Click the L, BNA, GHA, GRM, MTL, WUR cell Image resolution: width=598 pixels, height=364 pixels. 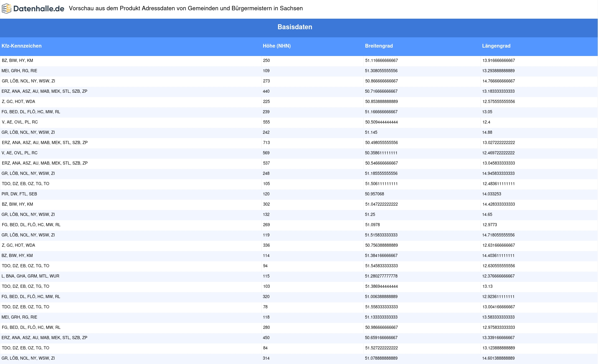click(x=31, y=276)
